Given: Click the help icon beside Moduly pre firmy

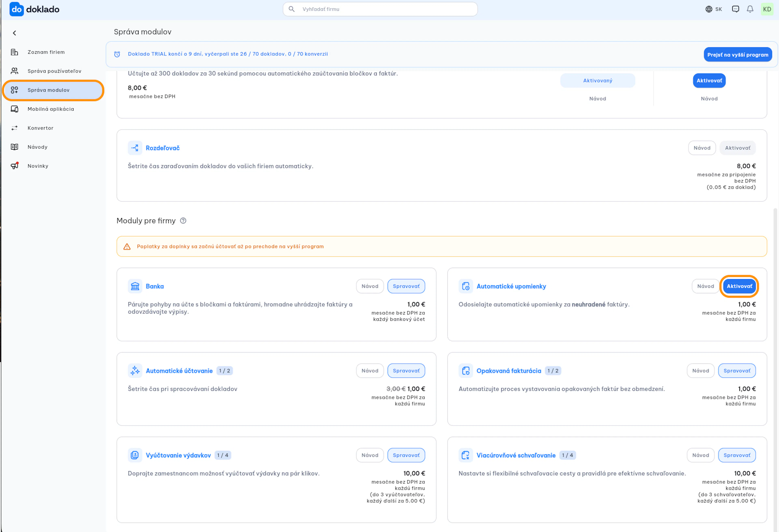Looking at the screenshot, I should point(183,221).
